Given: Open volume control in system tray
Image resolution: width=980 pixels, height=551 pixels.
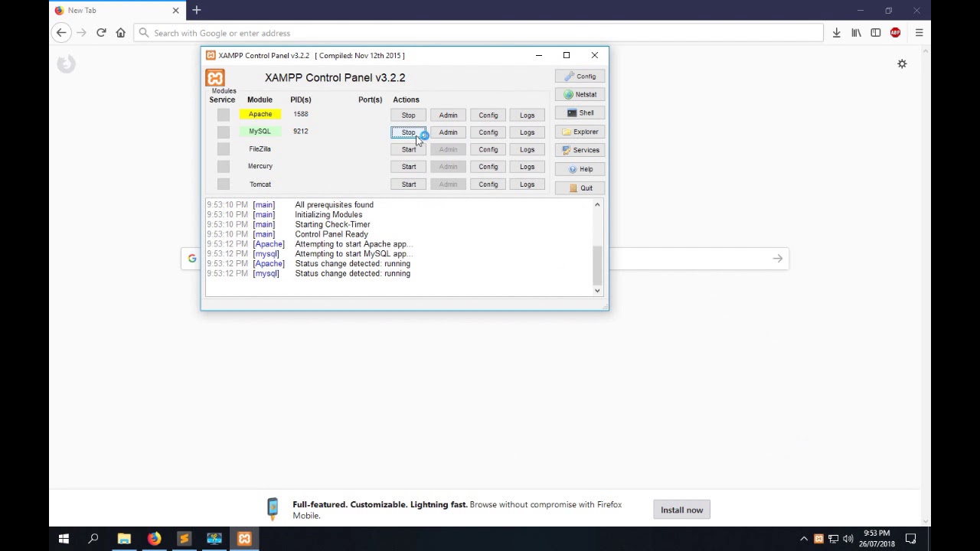Looking at the screenshot, I should click(848, 539).
